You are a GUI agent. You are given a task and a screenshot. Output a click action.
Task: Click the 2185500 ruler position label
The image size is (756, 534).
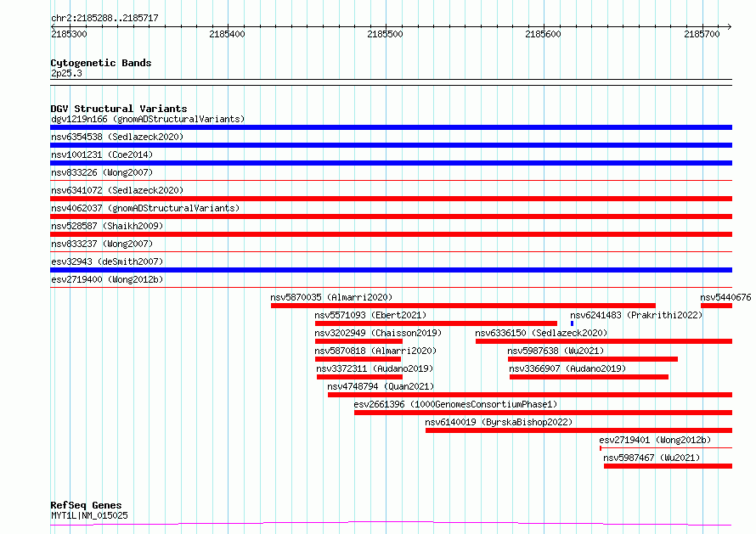click(x=385, y=34)
